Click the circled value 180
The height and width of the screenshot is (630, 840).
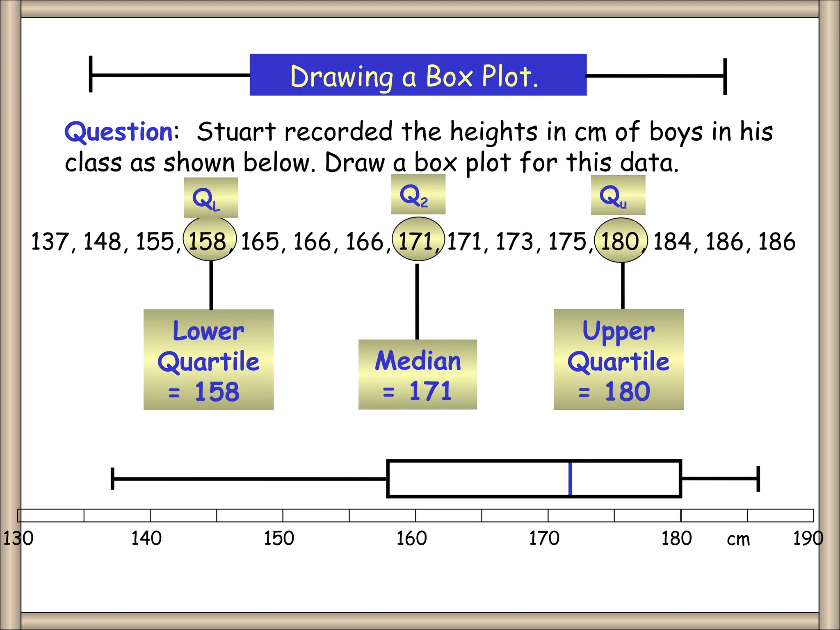(621, 240)
